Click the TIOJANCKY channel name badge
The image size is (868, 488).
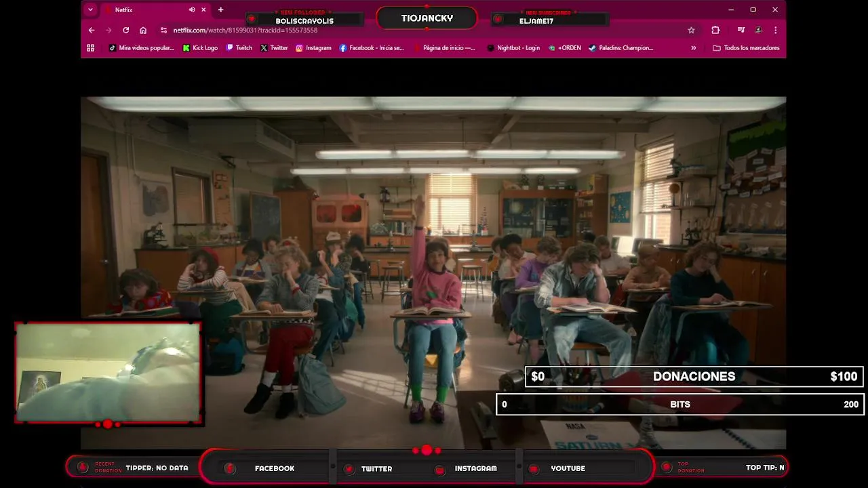[x=427, y=18]
